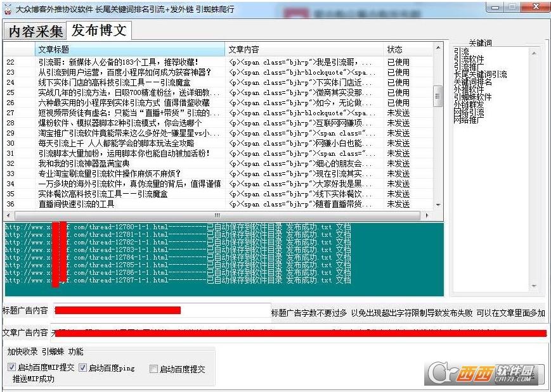Click the horizontal scrollbar thumb under table
The image size is (551, 392).
pyautogui.click(x=217, y=215)
